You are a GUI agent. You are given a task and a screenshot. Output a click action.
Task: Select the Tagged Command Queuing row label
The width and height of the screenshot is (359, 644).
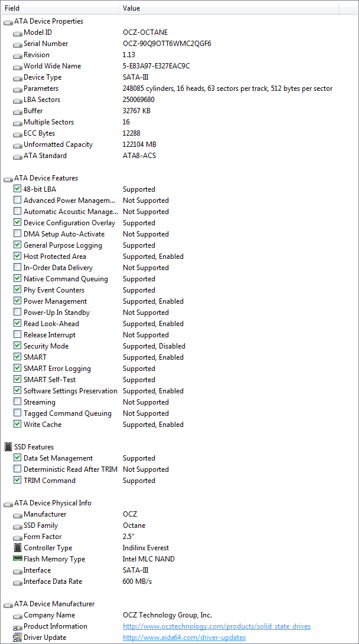pyautogui.click(x=67, y=413)
